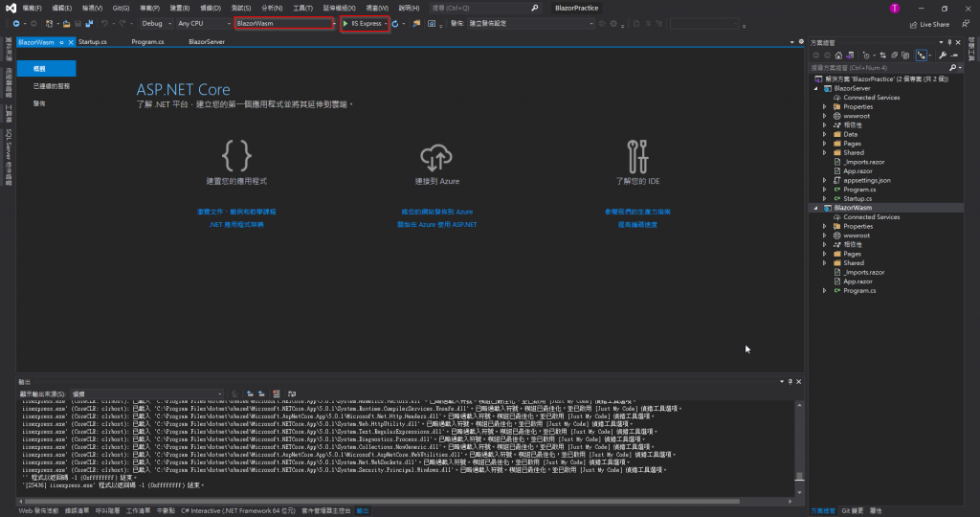This screenshot has width=980, height=517.
Task: Click the wrench Properties icon in Solution Explorer
Action: (x=943, y=56)
